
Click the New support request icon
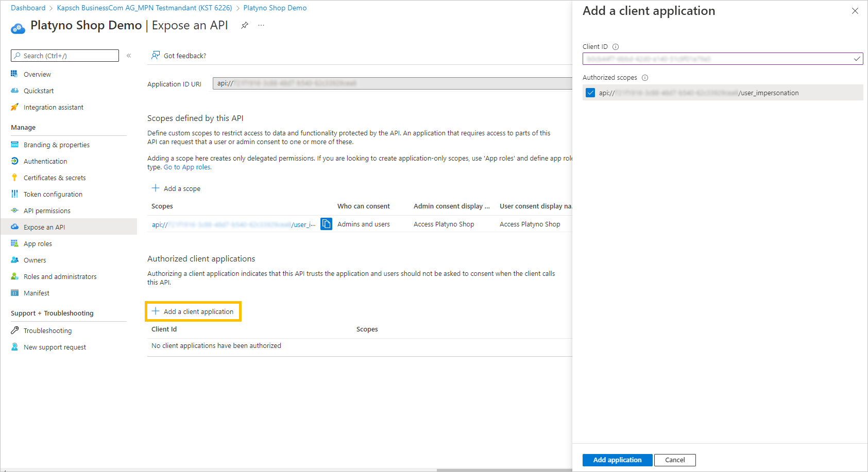[14, 347]
